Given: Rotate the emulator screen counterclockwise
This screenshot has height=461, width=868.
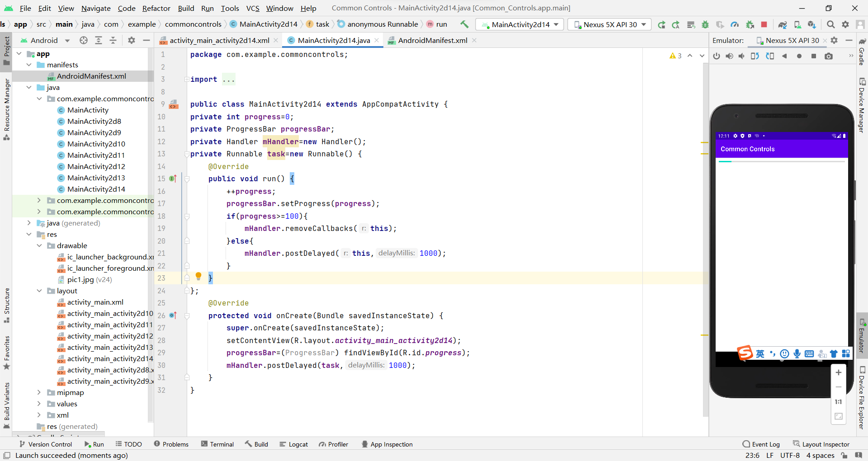Looking at the screenshot, I should [x=755, y=56].
